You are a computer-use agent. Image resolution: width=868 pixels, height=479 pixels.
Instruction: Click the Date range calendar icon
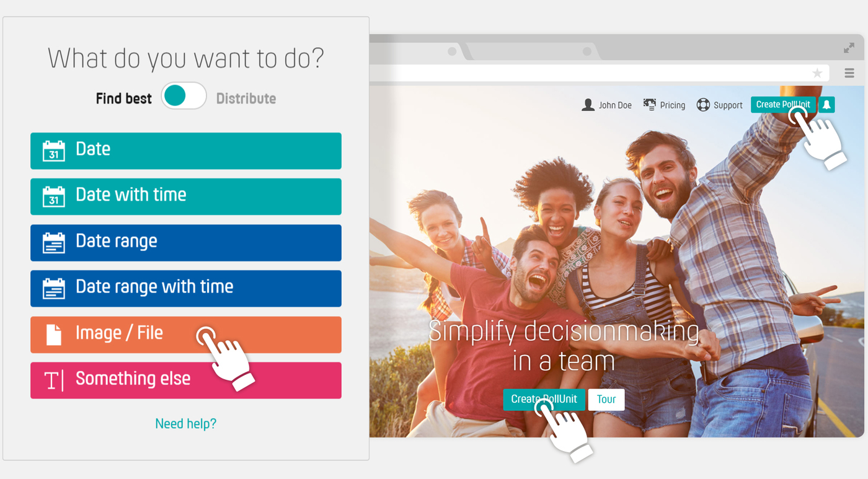click(54, 242)
